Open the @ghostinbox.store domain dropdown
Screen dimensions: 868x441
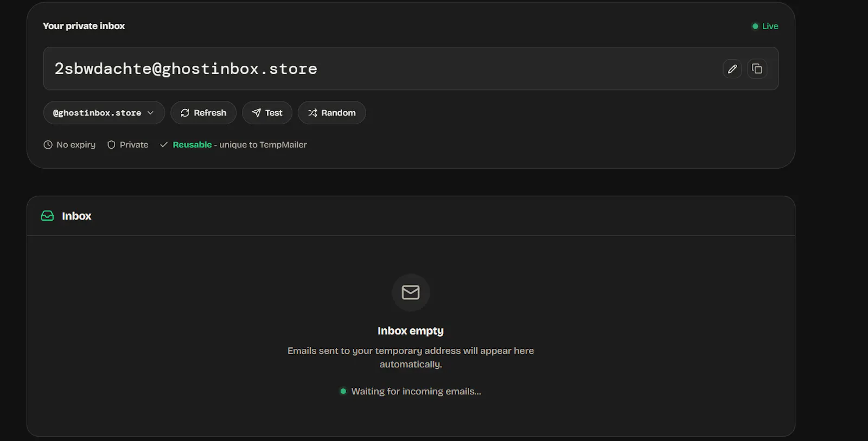pos(104,113)
